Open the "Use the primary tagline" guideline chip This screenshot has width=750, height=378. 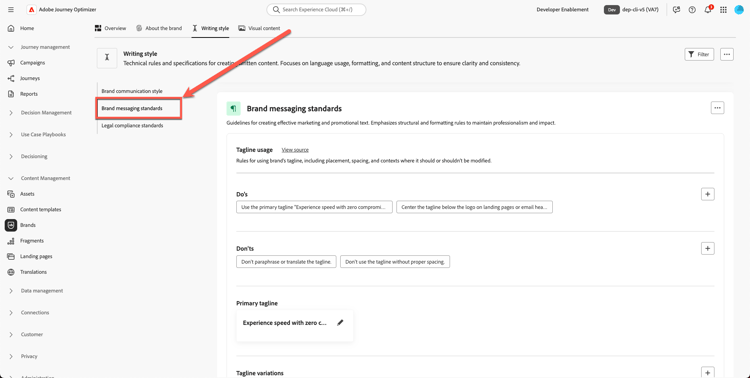[314, 207]
